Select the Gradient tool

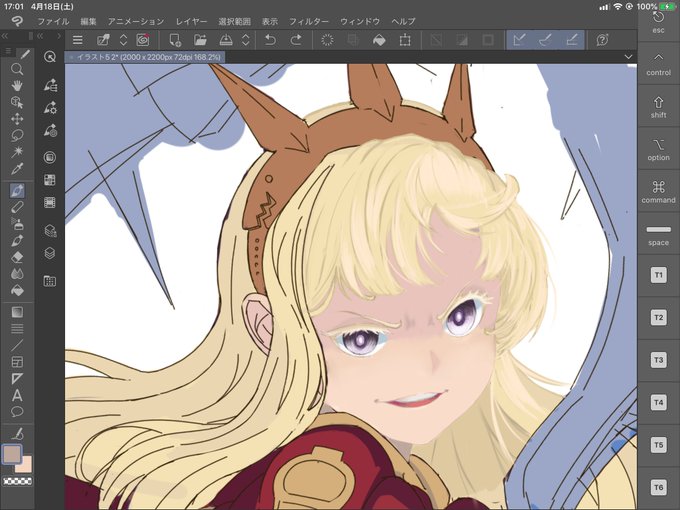[17, 312]
